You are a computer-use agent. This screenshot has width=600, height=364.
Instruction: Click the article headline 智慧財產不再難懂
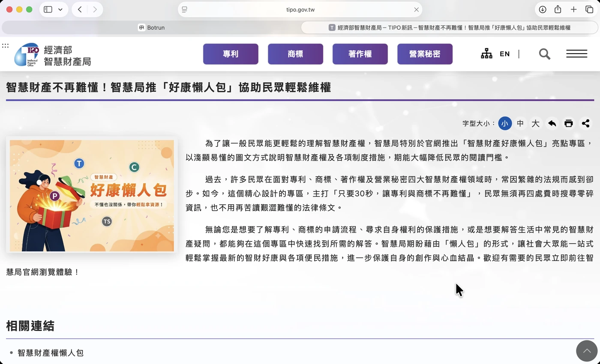click(168, 87)
